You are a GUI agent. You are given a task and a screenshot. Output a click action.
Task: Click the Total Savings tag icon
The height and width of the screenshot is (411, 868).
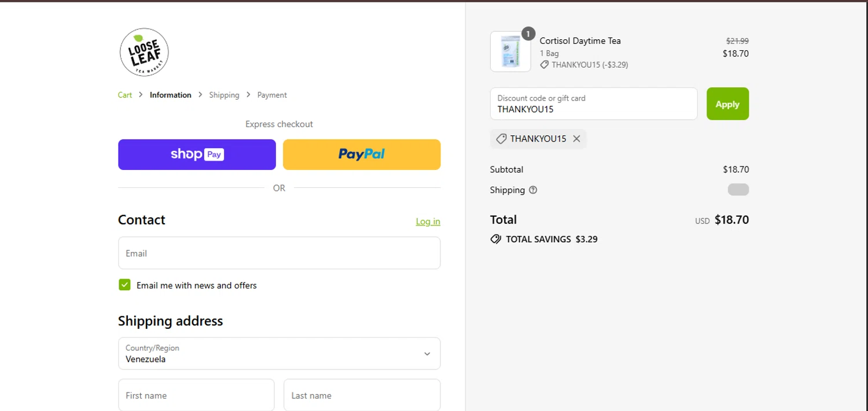coord(495,239)
